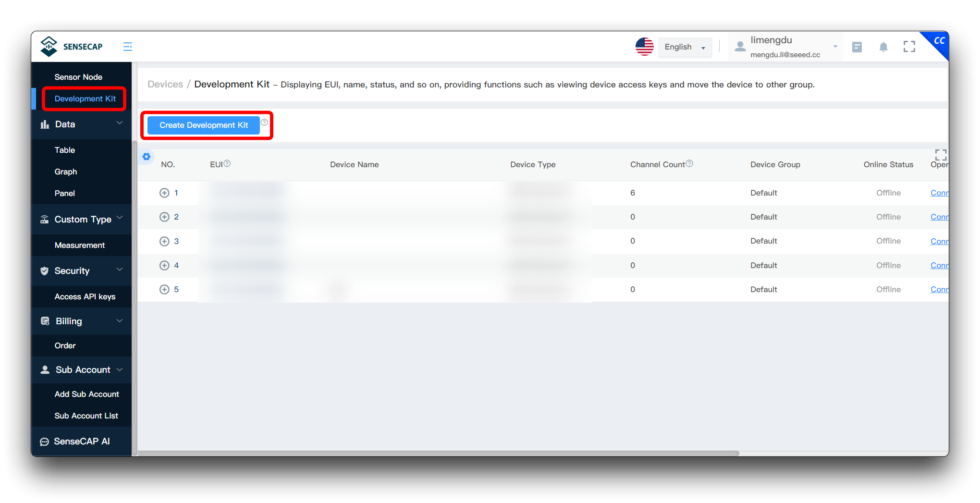Open the document notes icon in header
980x503 pixels.
tap(857, 47)
